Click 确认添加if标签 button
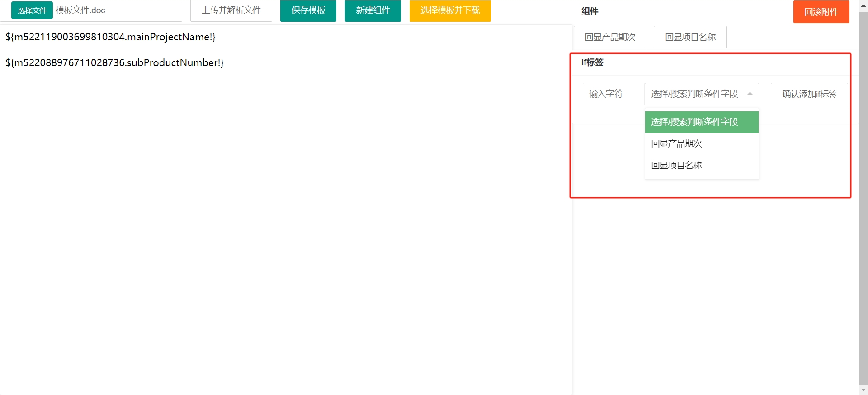The height and width of the screenshot is (395, 868). click(x=809, y=94)
